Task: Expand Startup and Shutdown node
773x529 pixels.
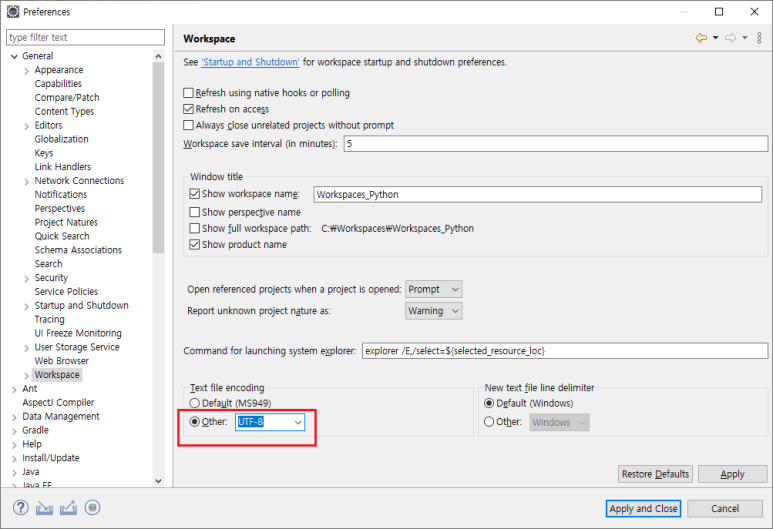Action: pyautogui.click(x=27, y=306)
